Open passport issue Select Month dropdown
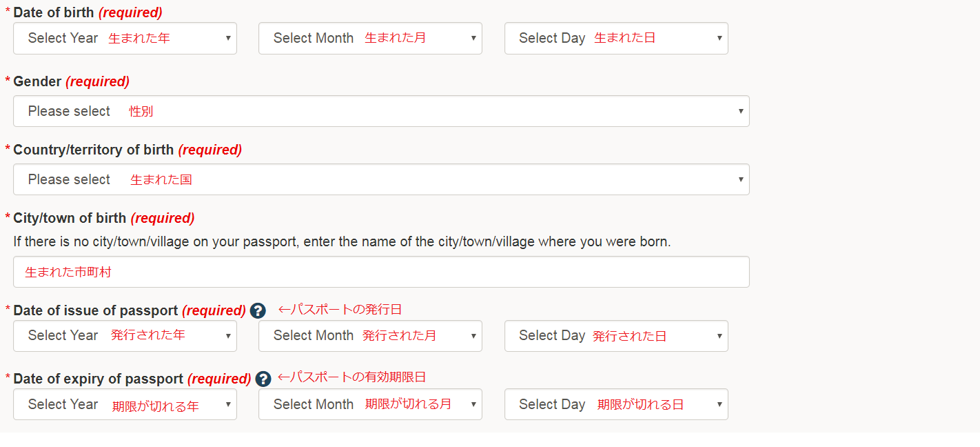 pyautogui.click(x=370, y=336)
